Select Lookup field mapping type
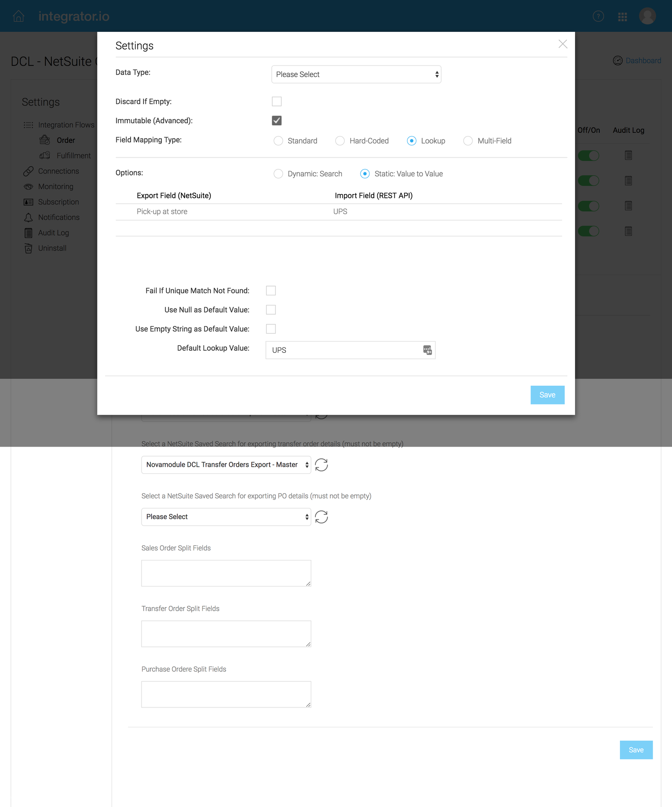Image resolution: width=672 pixels, height=807 pixels. pos(412,141)
